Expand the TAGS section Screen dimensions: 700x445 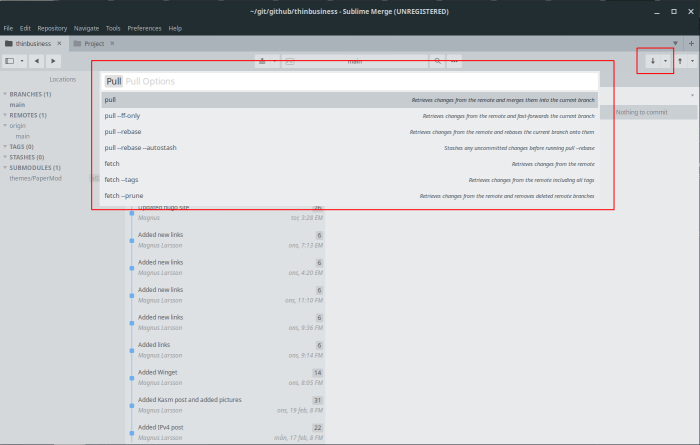pos(5,147)
